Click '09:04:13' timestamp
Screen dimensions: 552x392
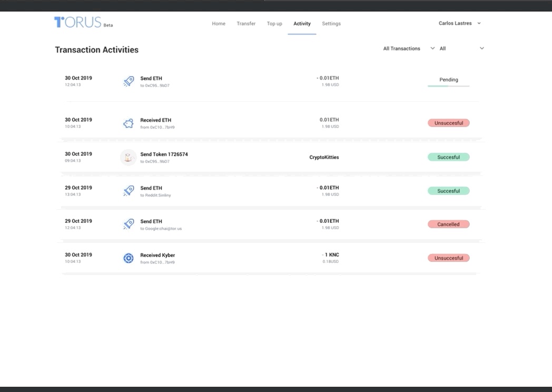73,161
